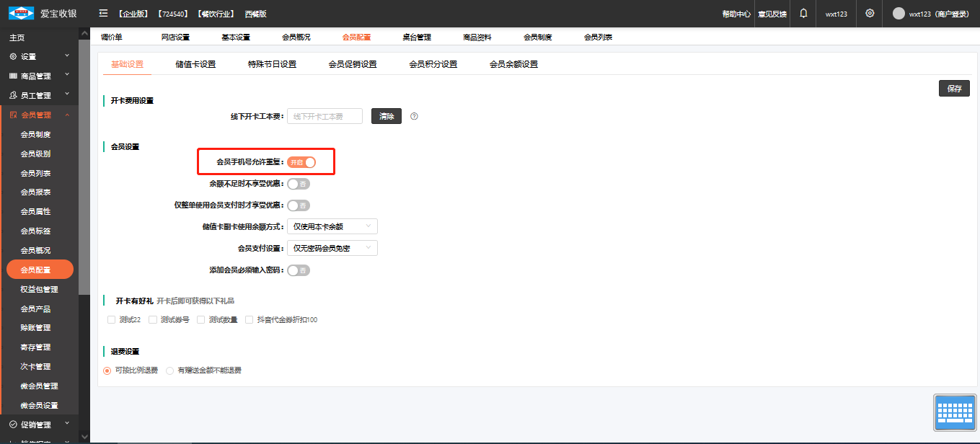Click the 促销管理 sidebar icon
The height and width of the screenshot is (444, 980).
click(x=13, y=425)
